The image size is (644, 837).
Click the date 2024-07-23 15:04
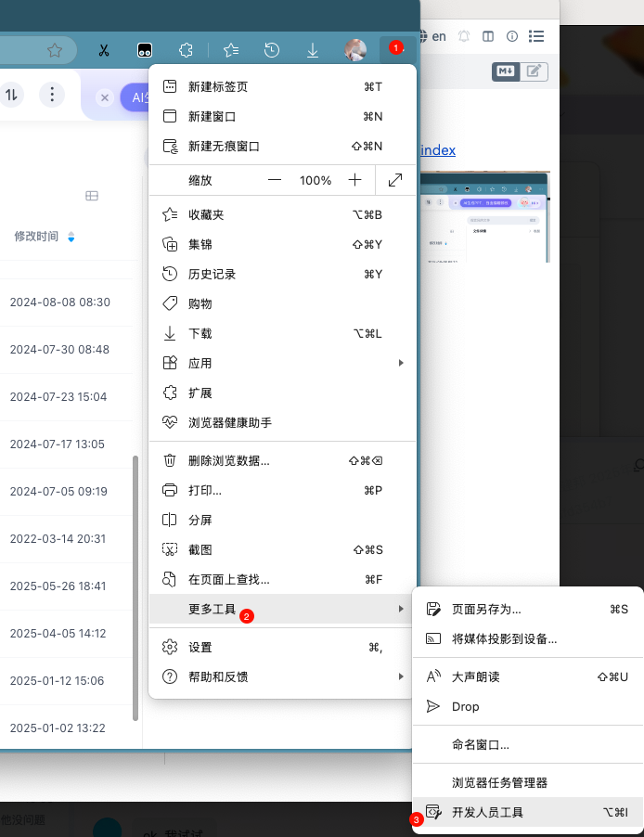tap(58, 397)
